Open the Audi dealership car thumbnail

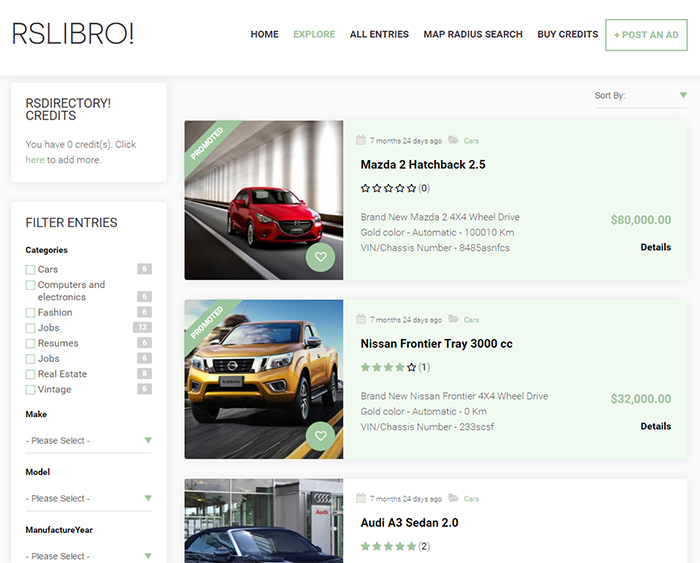click(264, 521)
